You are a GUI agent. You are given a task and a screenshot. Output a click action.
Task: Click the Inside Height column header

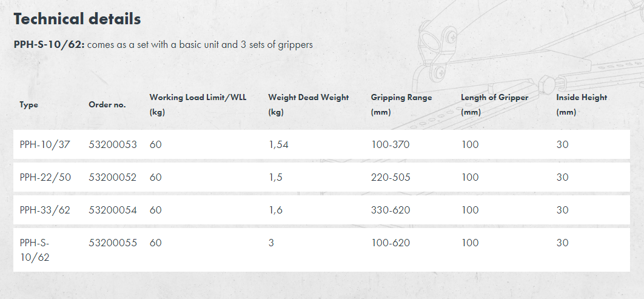581,98
